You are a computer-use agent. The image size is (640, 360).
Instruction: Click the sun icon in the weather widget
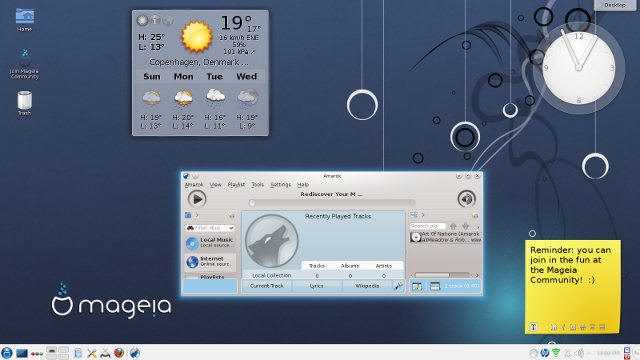(197, 37)
